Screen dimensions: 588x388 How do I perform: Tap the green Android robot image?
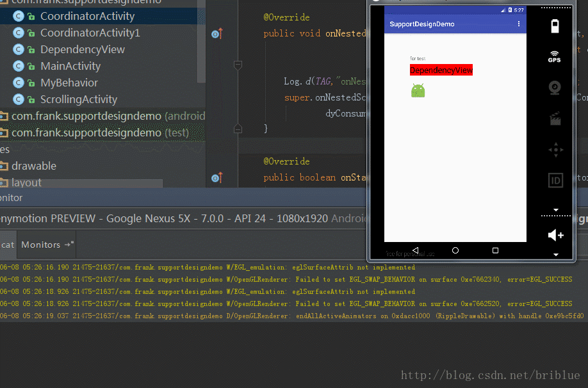coord(418,90)
